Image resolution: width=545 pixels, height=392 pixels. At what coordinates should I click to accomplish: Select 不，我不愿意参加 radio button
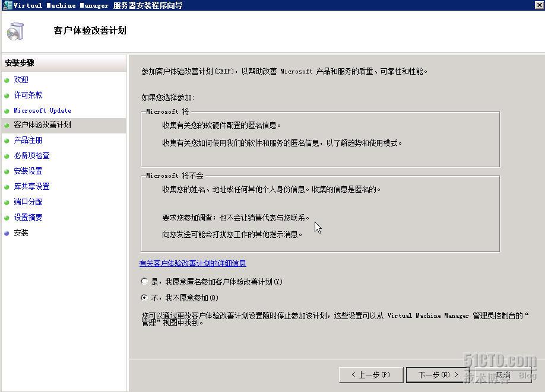(x=144, y=298)
